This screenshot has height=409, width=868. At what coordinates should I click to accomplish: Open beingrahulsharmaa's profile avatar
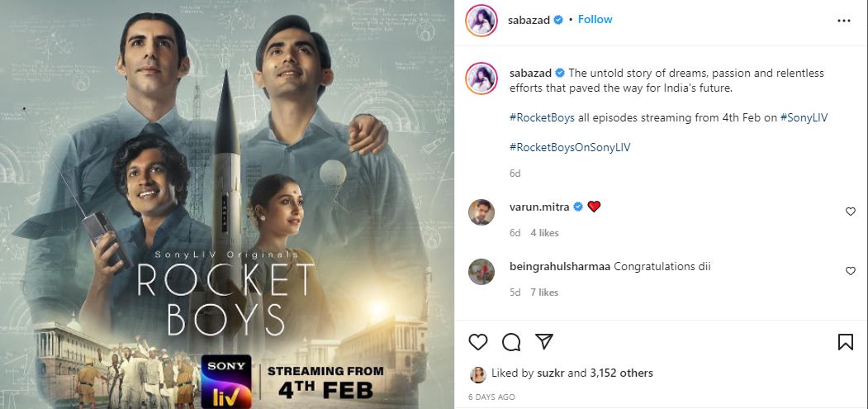click(482, 271)
